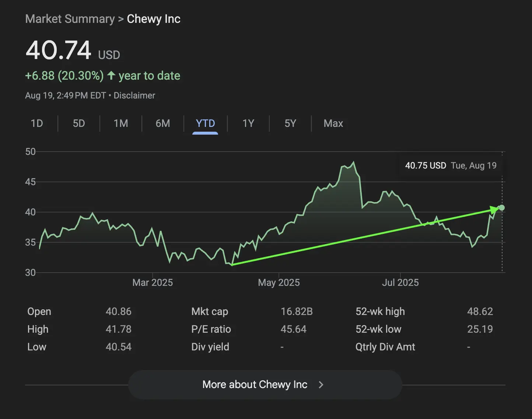The image size is (532, 419).
Task: Click the 52-wk low value 25.19
Action: (x=480, y=329)
